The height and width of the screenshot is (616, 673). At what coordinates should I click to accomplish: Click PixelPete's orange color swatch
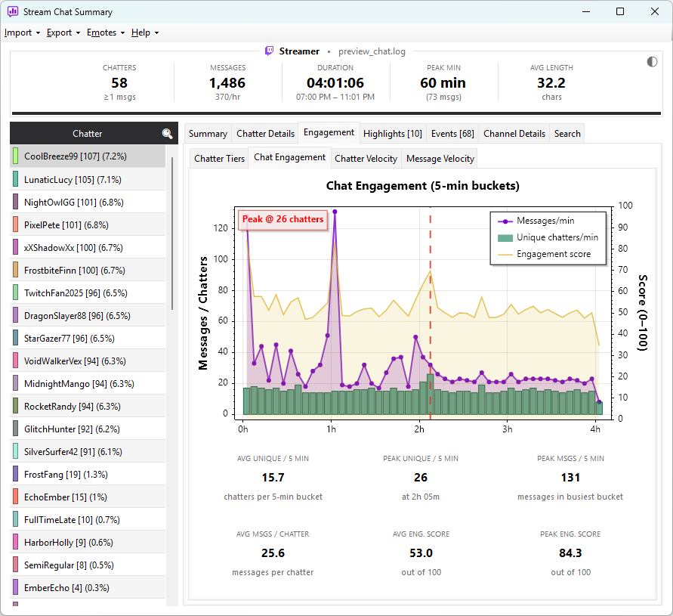point(15,224)
